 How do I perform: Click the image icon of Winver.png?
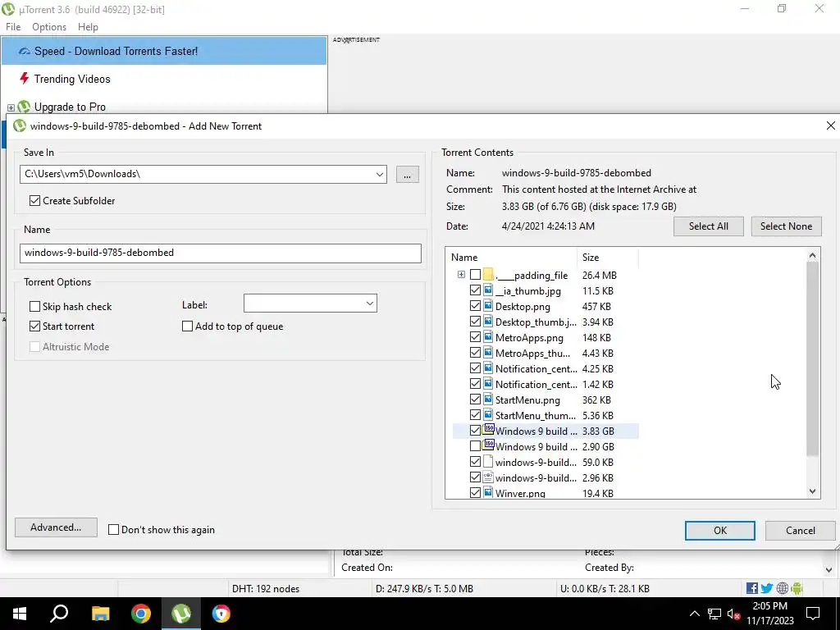point(488,492)
